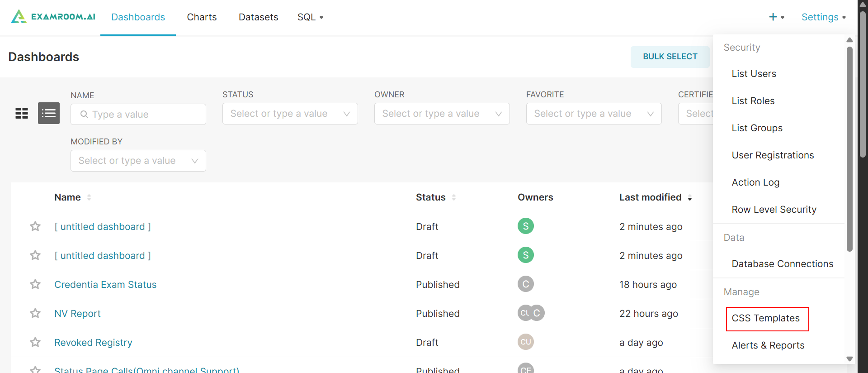
Task: Star the NV Report dashboard
Action: click(x=35, y=313)
